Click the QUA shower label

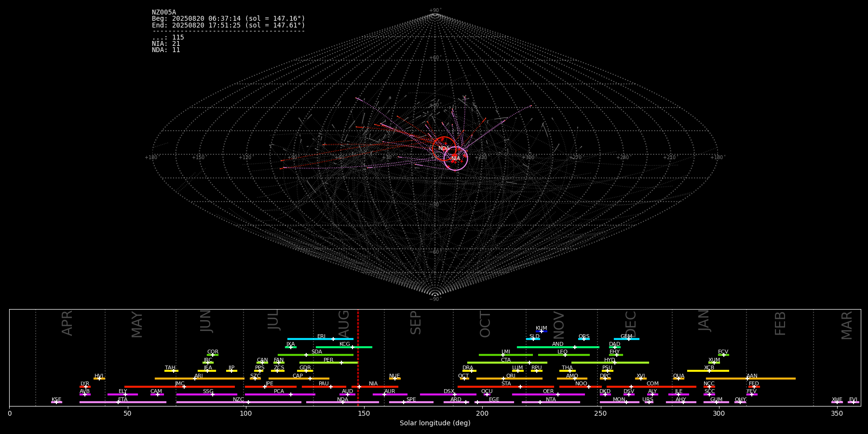[x=679, y=376]
